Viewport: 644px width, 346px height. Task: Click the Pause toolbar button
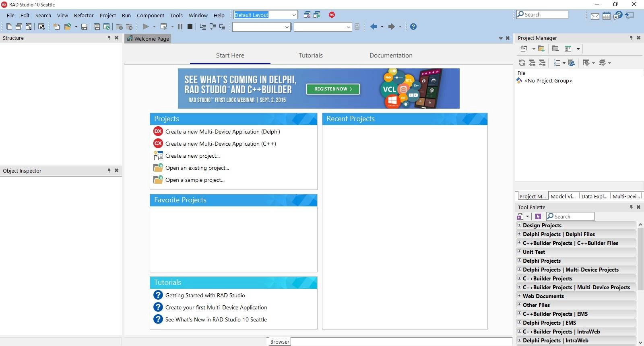tap(180, 27)
